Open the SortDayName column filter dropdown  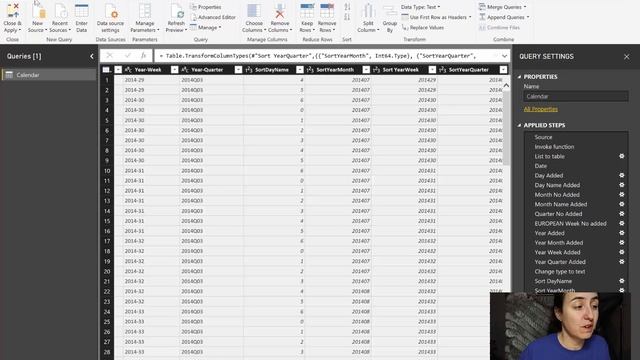pos(300,70)
